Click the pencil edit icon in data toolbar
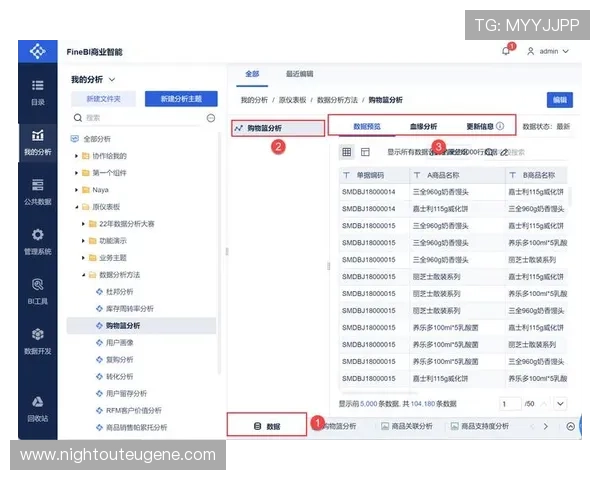 (504, 152)
